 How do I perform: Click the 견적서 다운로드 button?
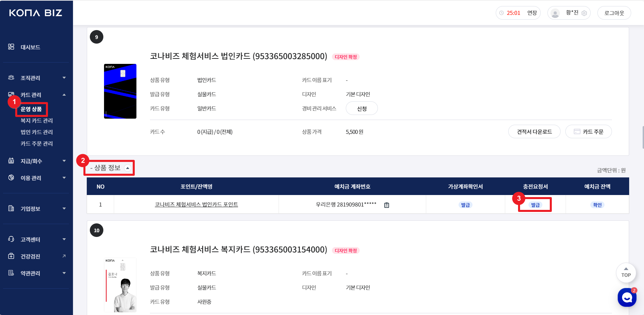click(x=534, y=131)
